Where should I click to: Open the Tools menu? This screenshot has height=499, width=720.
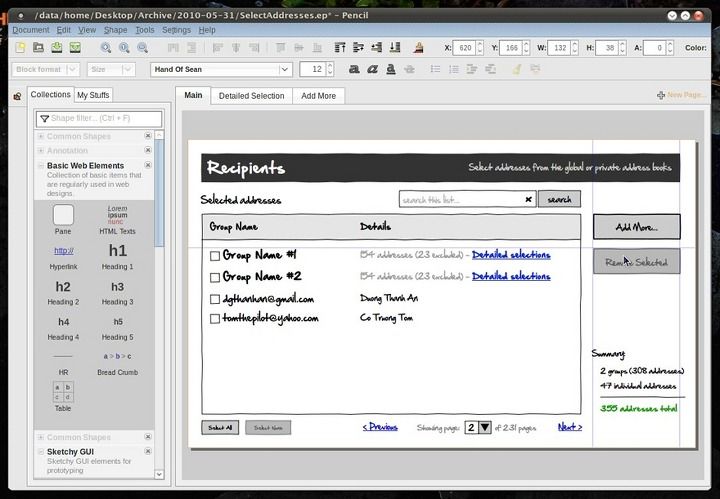point(145,30)
